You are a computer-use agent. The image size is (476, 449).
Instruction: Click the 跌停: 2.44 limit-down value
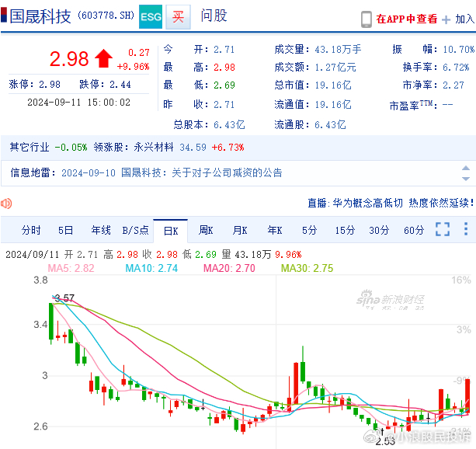[105, 84]
